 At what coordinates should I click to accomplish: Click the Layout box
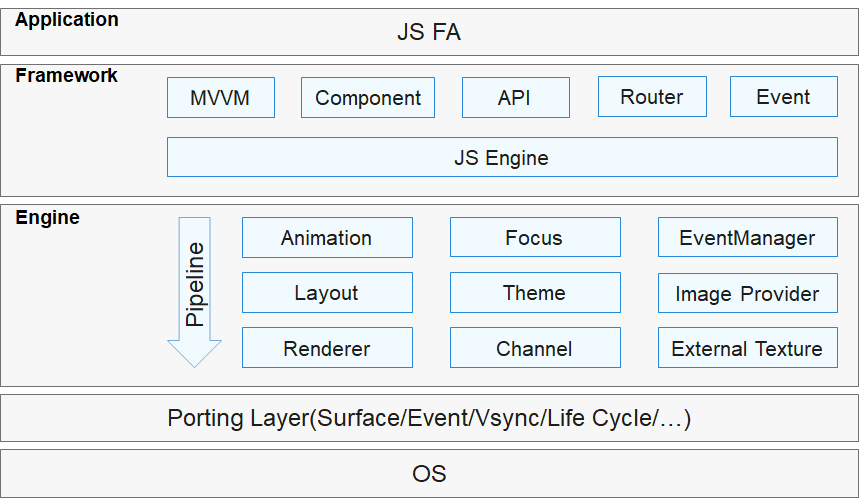coord(327,293)
